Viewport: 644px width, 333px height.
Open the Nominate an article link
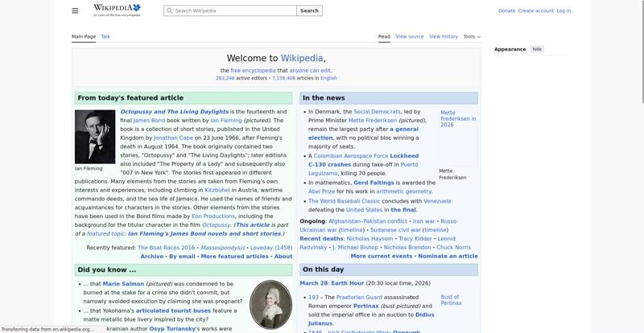(448, 256)
